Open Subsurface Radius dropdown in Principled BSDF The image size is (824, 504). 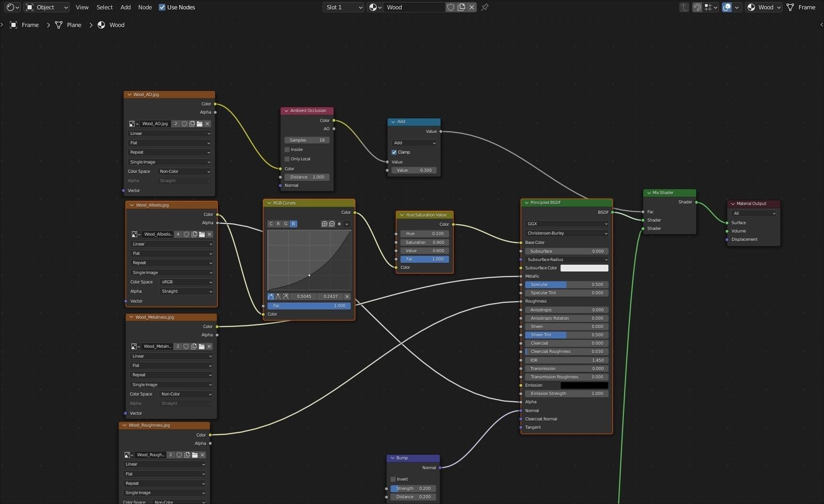(567, 260)
